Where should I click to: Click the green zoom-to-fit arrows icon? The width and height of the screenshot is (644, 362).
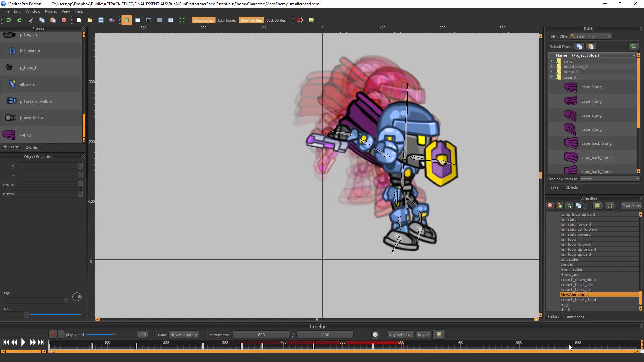(x=182, y=20)
